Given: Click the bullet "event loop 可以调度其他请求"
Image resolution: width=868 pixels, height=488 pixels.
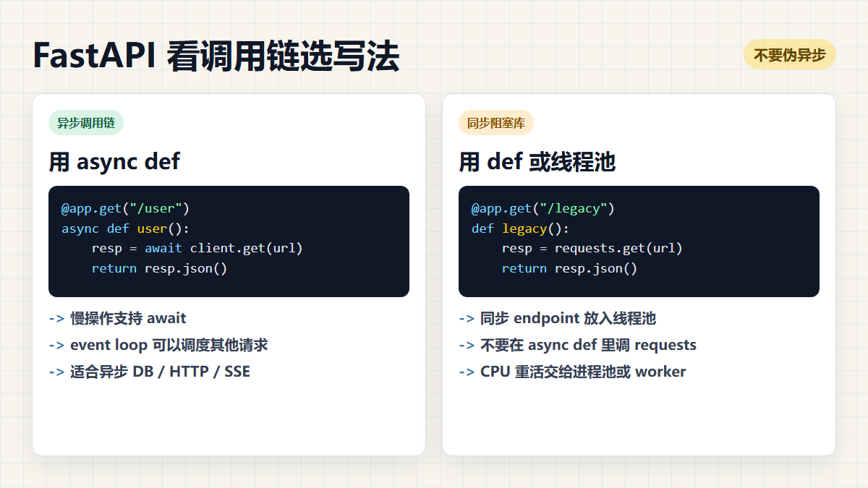Looking at the screenshot, I should point(158,345).
